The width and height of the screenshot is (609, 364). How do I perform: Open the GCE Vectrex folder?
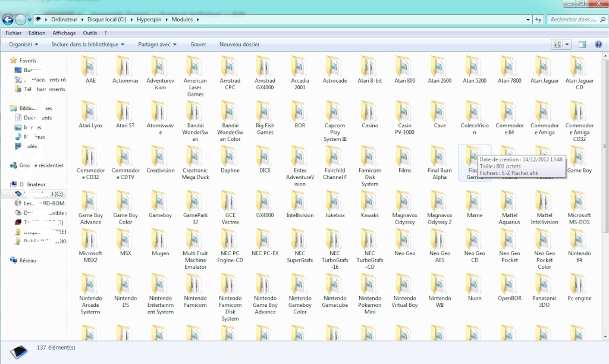tap(230, 208)
